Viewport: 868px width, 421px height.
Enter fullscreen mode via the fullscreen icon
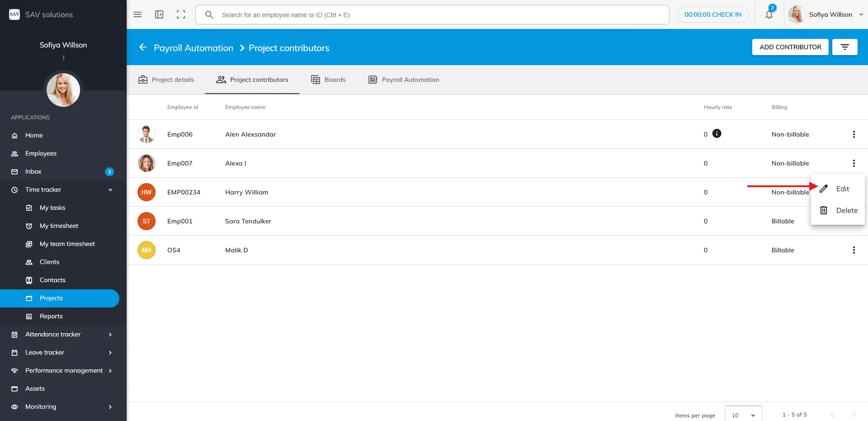[181, 14]
